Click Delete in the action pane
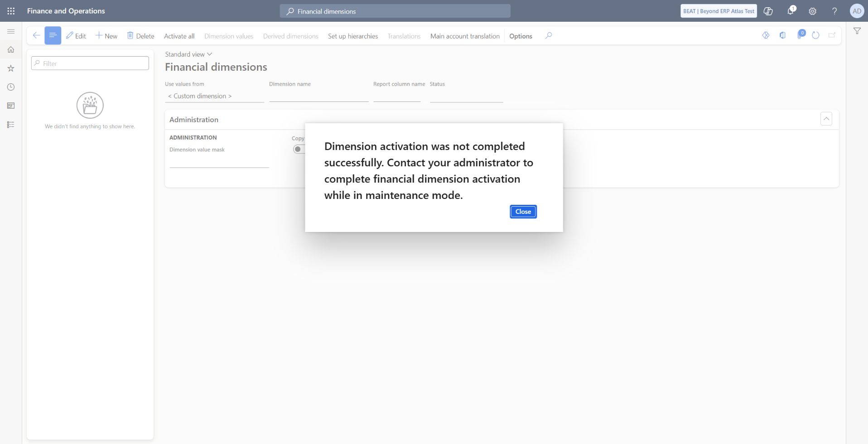 click(x=140, y=36)
